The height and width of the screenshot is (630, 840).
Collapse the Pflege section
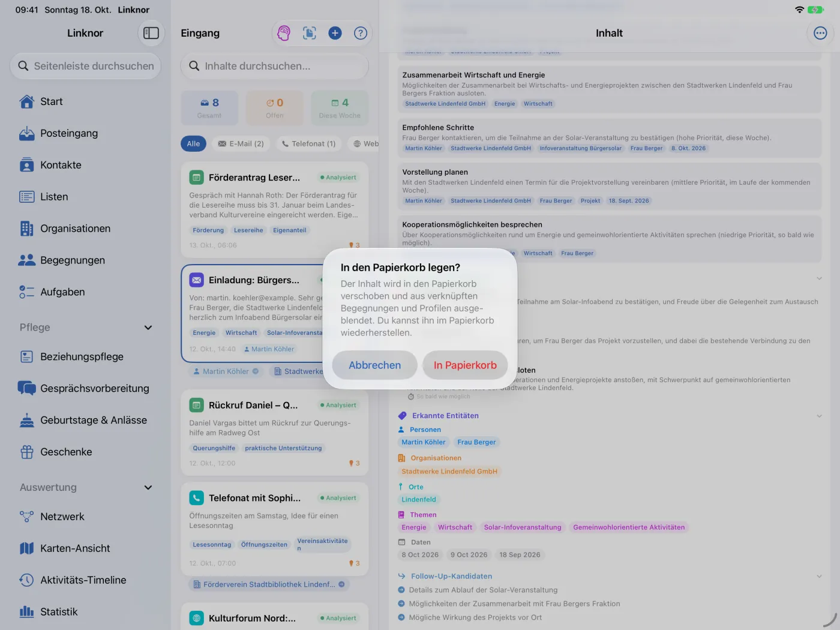[148, 328]
